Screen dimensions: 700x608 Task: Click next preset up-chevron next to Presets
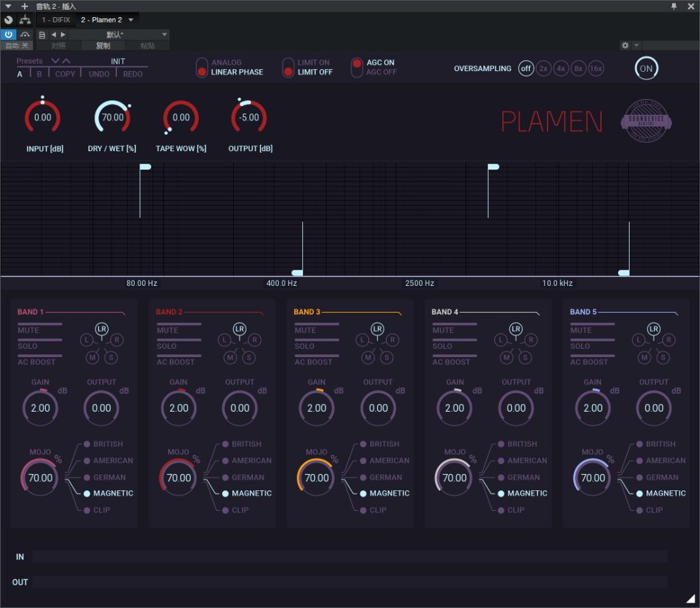click(66, 61)
